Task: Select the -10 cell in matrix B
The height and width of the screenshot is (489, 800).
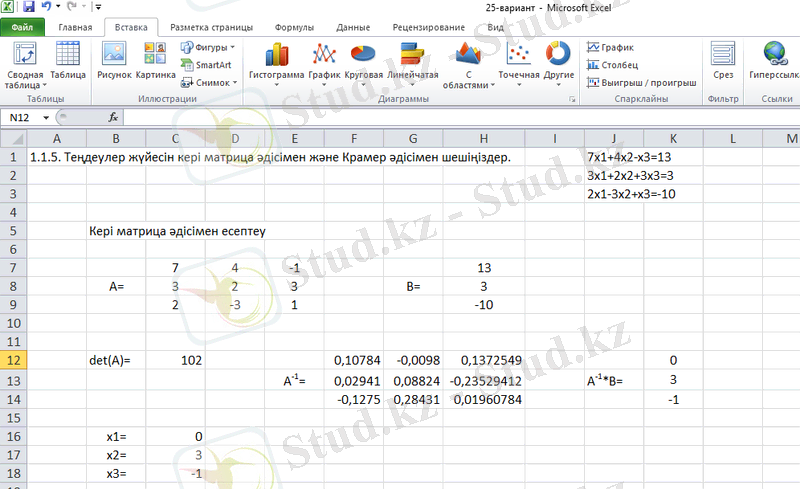Action: coord(484,305)
